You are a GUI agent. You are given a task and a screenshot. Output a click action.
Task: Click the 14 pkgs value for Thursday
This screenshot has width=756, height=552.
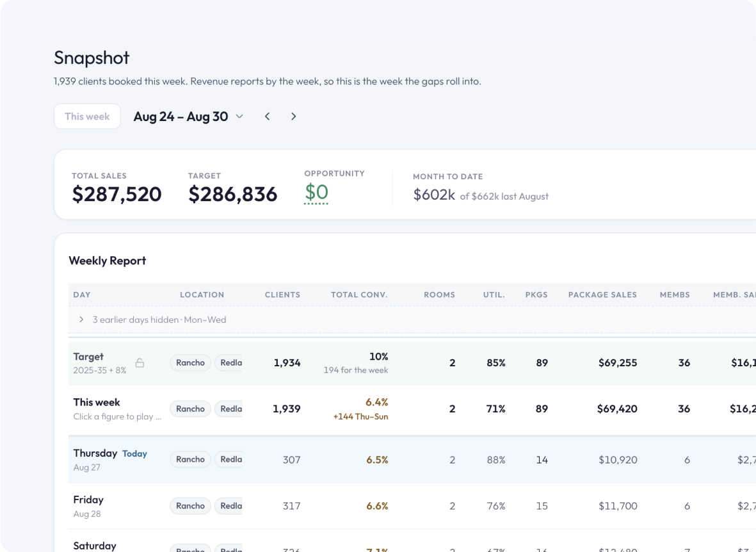[x=542, y=460]
